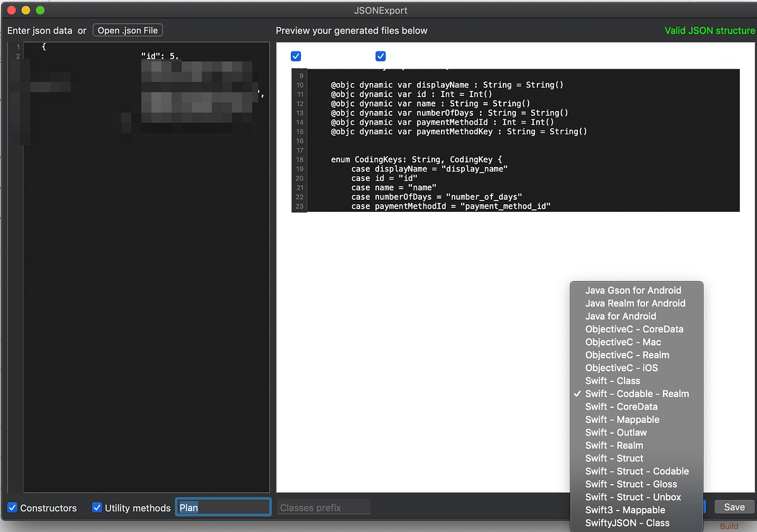757x532 pixels.
Task: Select Swift - Outlaw format
Action: tap(616, 432)
